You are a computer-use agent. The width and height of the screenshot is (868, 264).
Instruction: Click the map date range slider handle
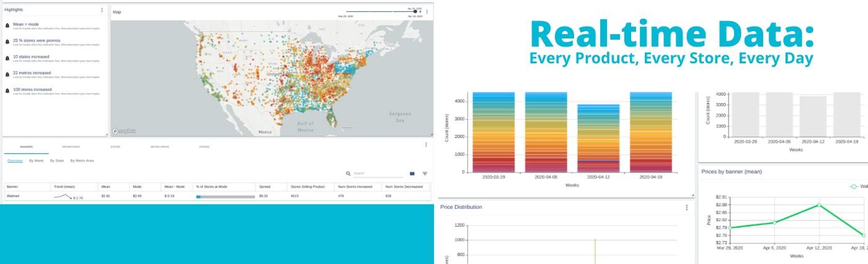(x=415, y=11)
